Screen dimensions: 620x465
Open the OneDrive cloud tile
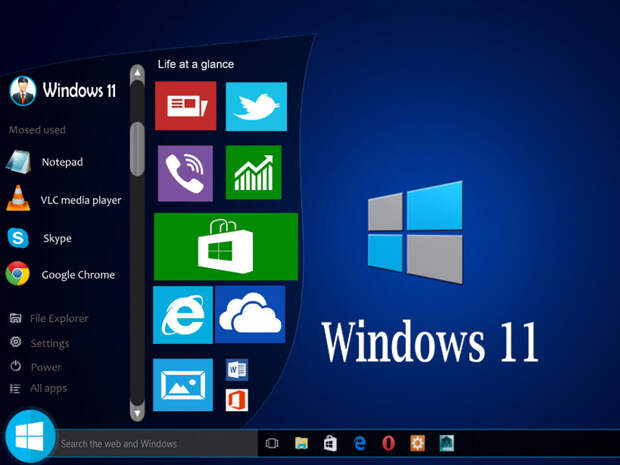pos(250,314)
